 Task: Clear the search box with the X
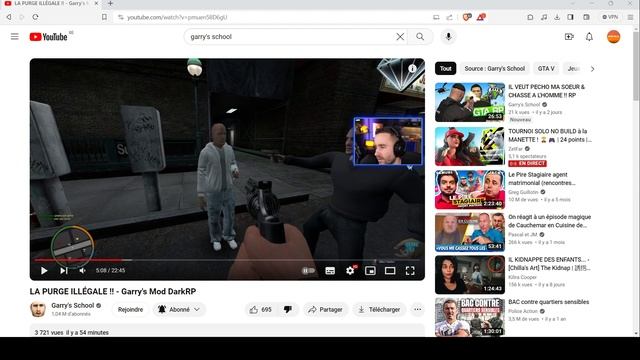[x=400, y=37]
